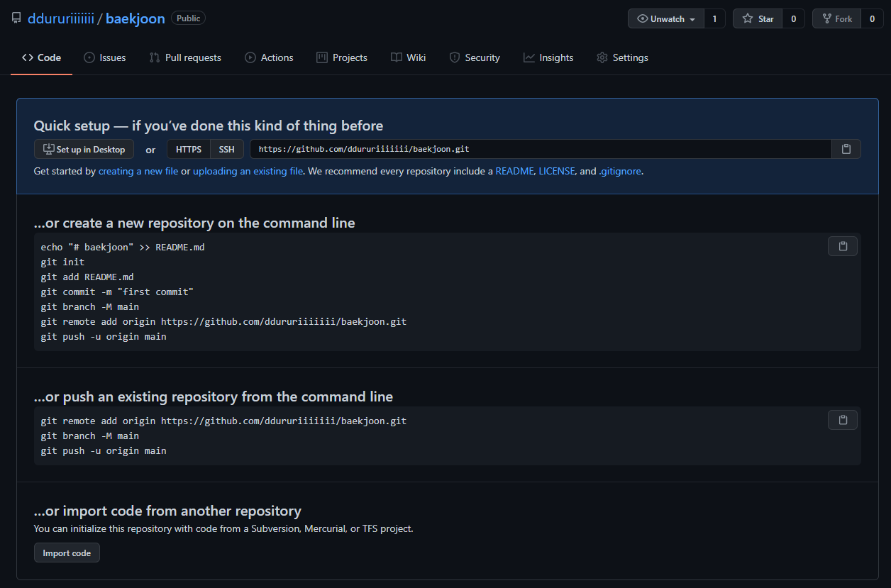This screenshot has height=588, width=891.
Task: Open the Projects tab
Action: [x=342, y=57]
